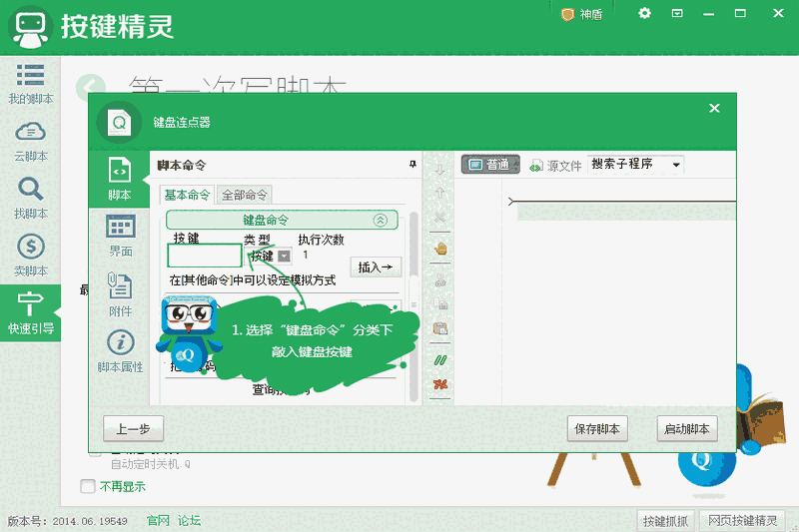Check the 不再显示 checkbox
The width and height of the screenshot is (799, 532).
pyautogui.click(x=88, y=487)
